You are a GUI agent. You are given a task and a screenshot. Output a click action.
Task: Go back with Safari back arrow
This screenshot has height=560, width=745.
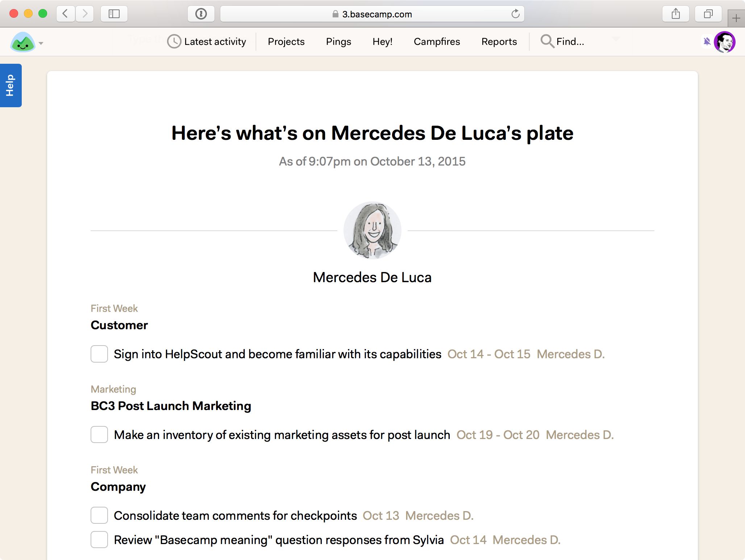click(66, 14)
